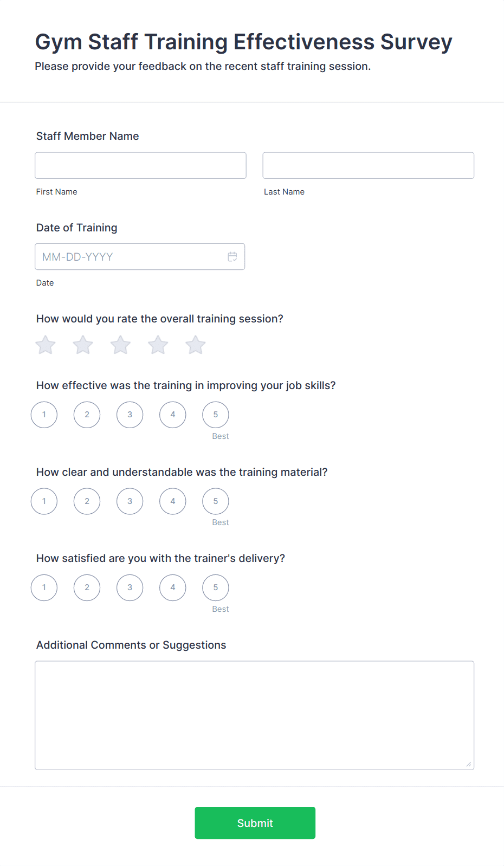
Task: Choose 5 for training material clarity
Action: coord(216,501)
